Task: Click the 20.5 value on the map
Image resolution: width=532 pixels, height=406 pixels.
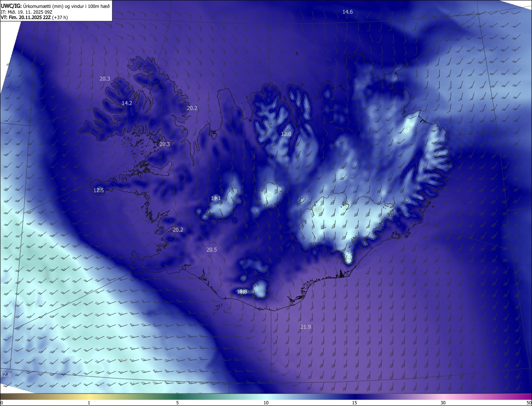Action: click(x=212, y=250)
